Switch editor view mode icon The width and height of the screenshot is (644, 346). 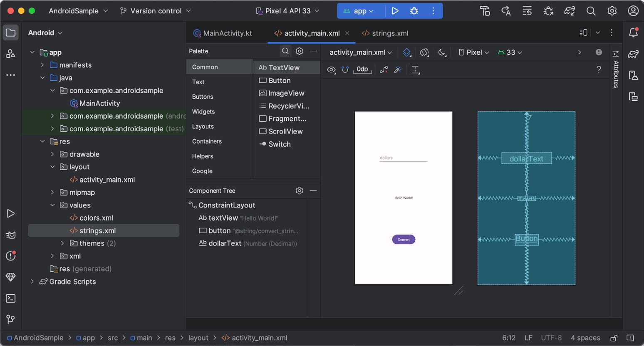tap(583, 32)
